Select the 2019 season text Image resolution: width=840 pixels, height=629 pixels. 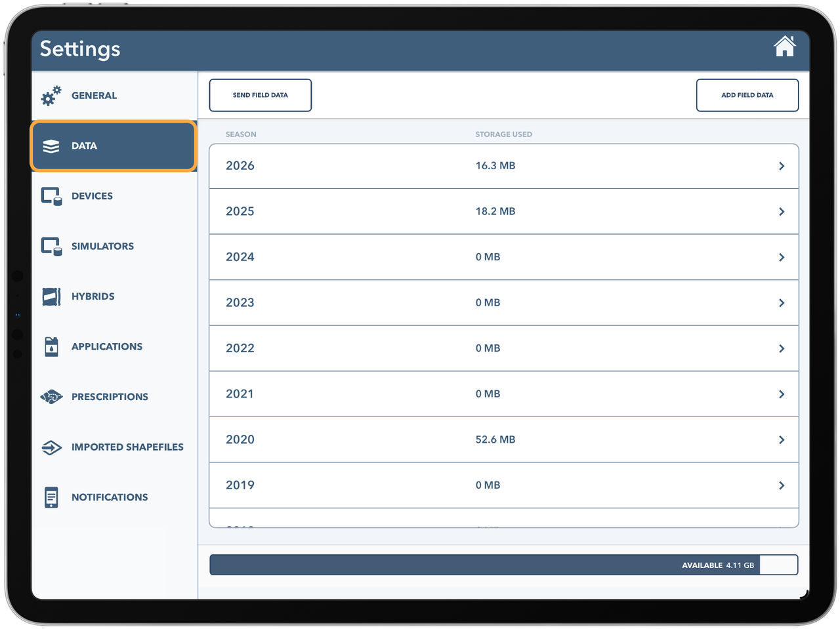240,485
